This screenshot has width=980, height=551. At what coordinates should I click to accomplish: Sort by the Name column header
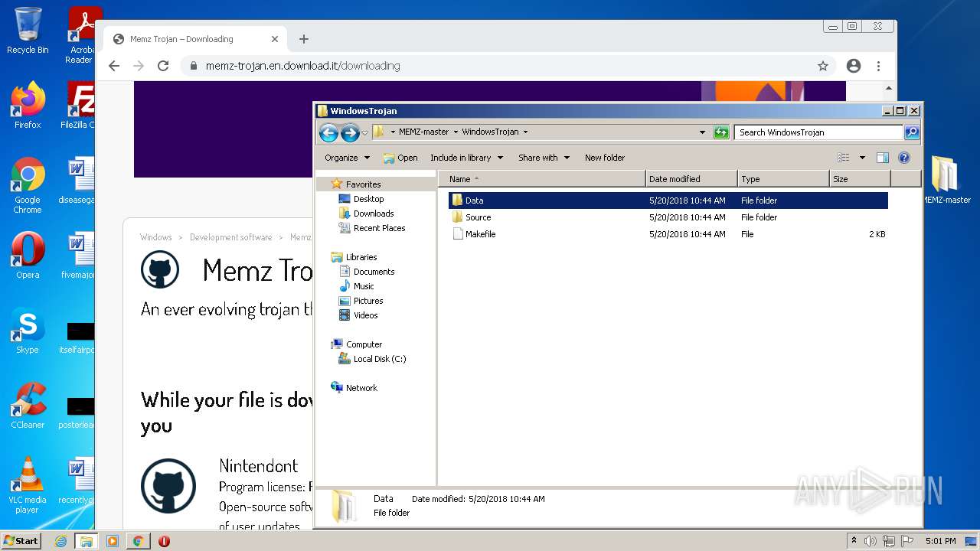tap(542, 179)
